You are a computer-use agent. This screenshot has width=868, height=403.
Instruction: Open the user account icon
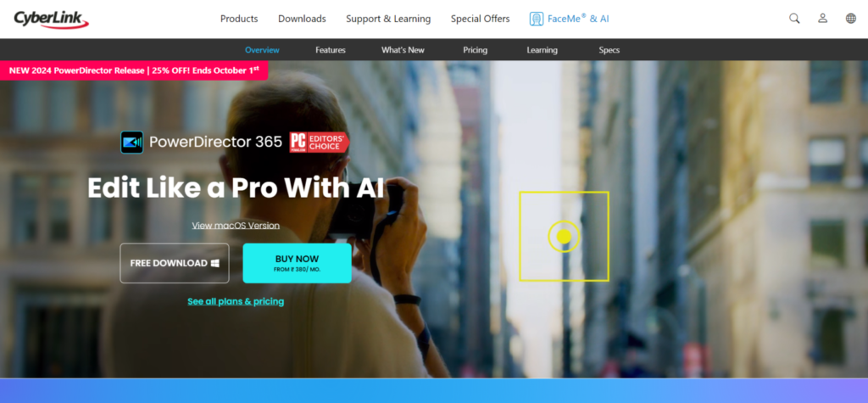point(822,19)
